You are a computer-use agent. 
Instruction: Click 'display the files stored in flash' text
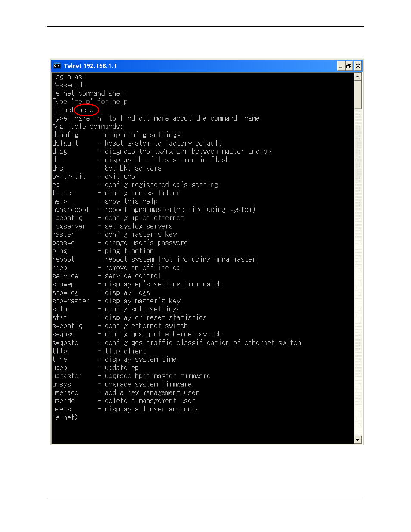tap(167, 160)
